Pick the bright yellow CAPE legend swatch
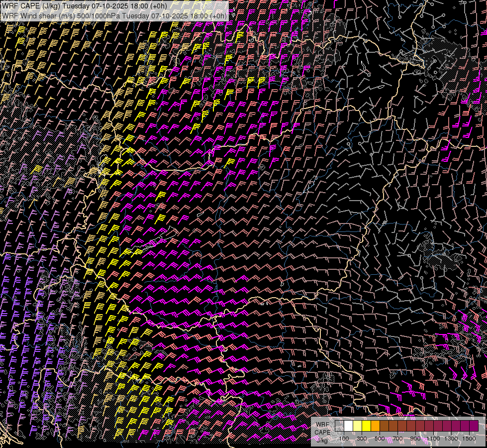The height and width of the screenshot is (448, 487). tap(366, 426)
